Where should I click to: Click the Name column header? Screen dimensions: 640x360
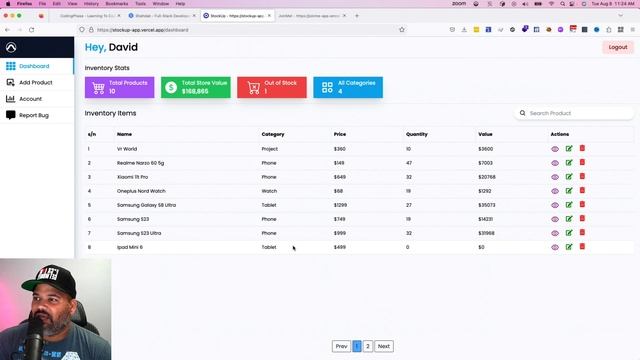click(x=124, y=134)
